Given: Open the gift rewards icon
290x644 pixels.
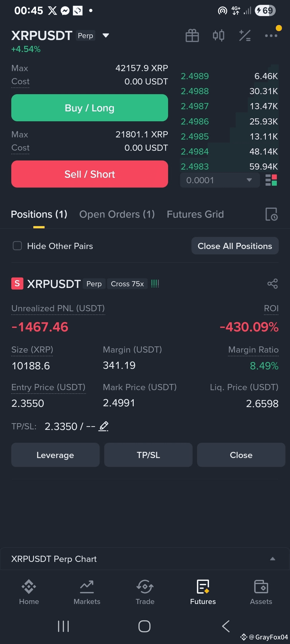Looking at the screenshot, I should pos(192,35).
